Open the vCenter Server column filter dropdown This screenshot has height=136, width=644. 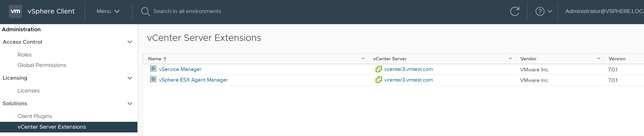[x=510, y=58]
